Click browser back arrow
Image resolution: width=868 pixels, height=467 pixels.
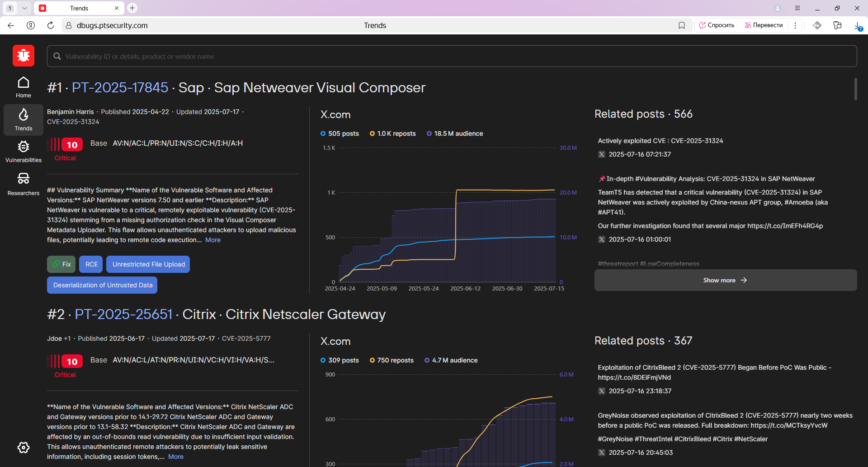(11, 25)
